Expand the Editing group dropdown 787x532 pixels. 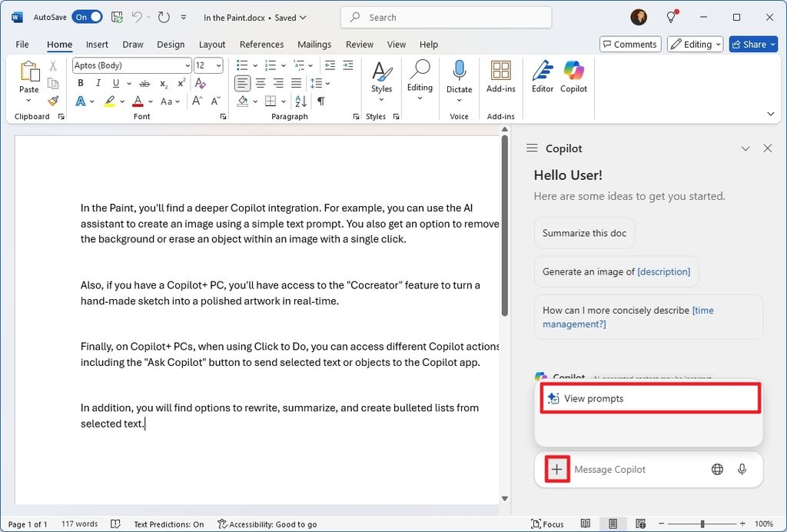click(420, 99)
